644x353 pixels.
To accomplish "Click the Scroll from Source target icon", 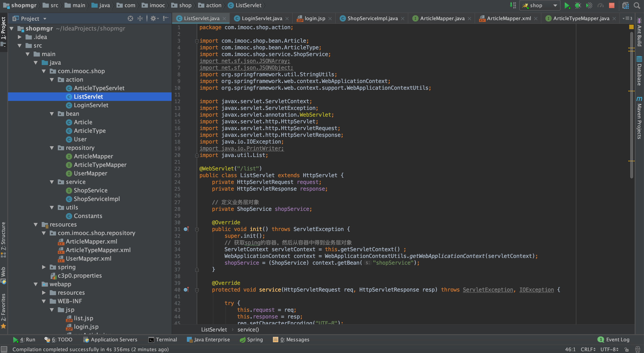I will pyautogui.click(x=130, y=19).
